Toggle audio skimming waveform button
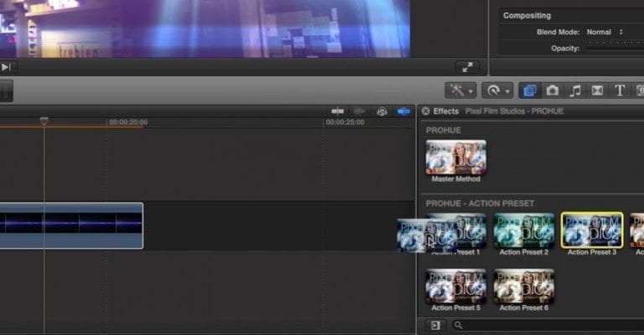644x335 pixels. (360, 112)
